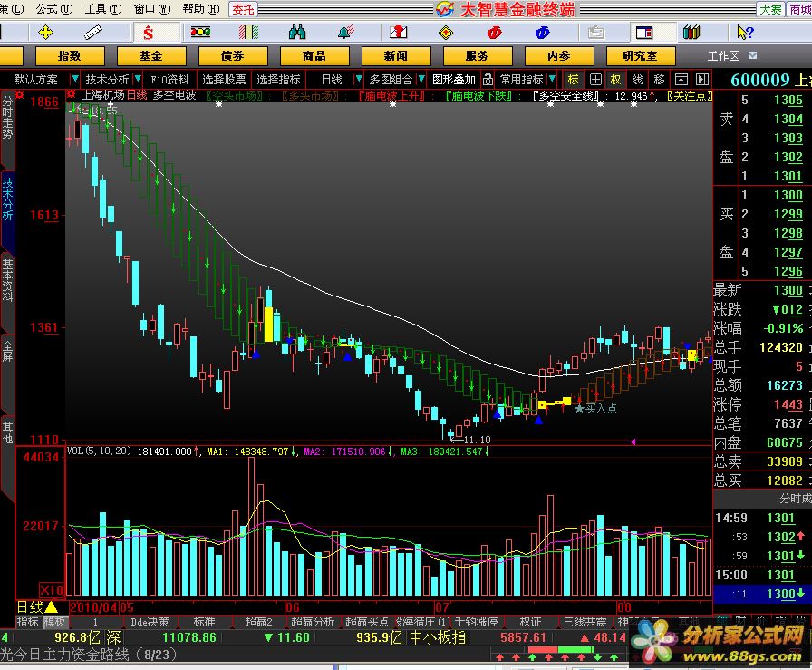Click the magenta marker on price axis
This screenshot has width=812, height=670.
tap(633, 442)
